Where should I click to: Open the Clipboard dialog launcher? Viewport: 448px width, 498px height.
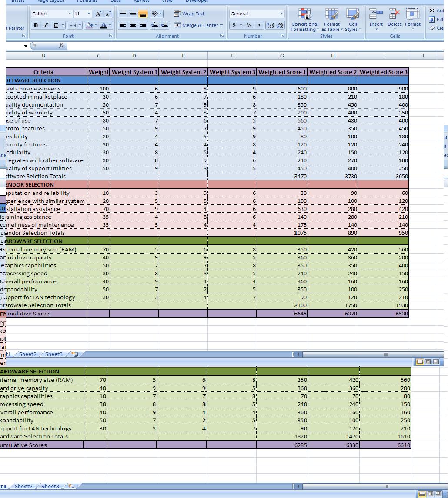point(24,36)
